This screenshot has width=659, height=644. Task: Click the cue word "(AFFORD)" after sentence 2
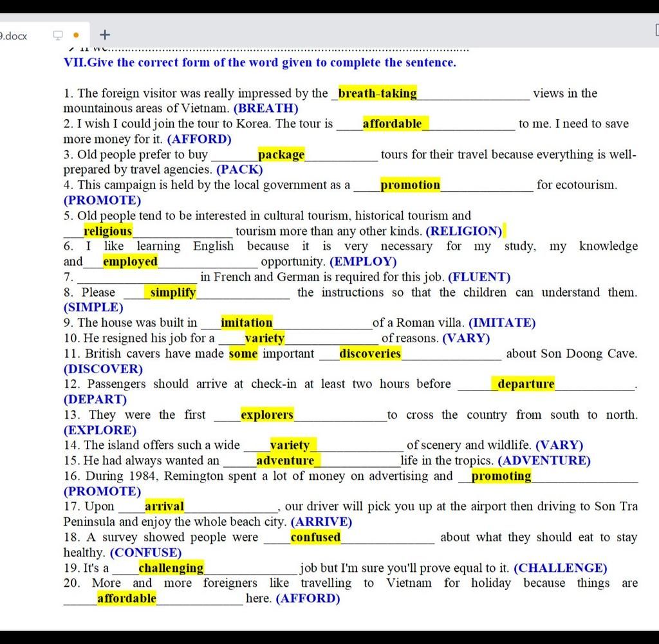tap(200, 139)
